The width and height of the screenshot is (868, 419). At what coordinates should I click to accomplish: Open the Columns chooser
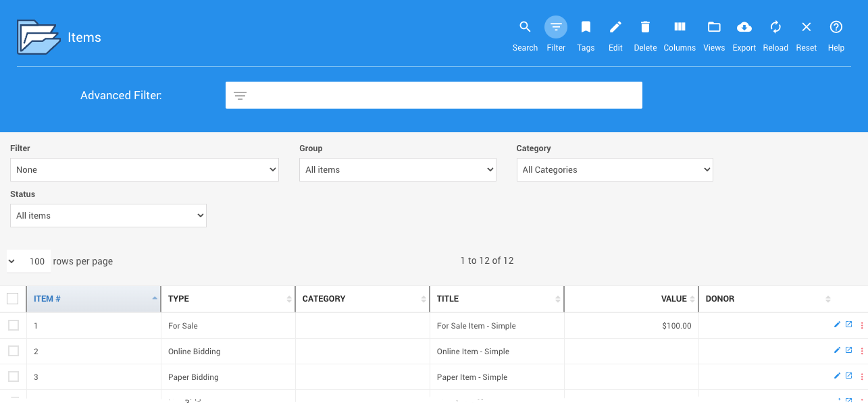click(x=680, y=28)
